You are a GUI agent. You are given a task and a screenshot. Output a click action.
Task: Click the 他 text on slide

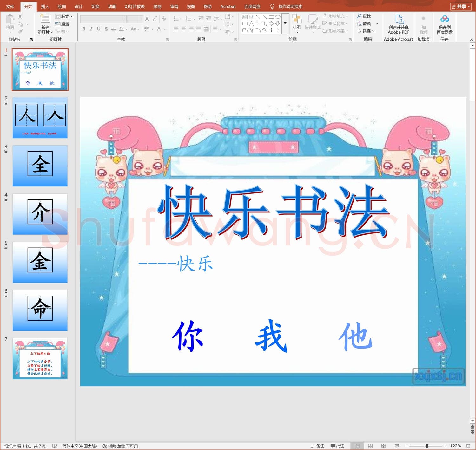click(x=355, y=336)
